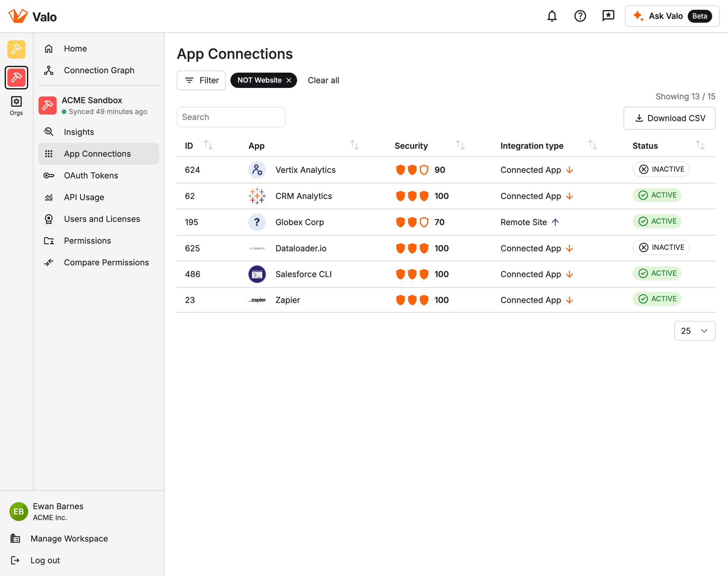Click the CRM Analytics app icon
This screenshot has height=576, width=728.
click(257, 196)
